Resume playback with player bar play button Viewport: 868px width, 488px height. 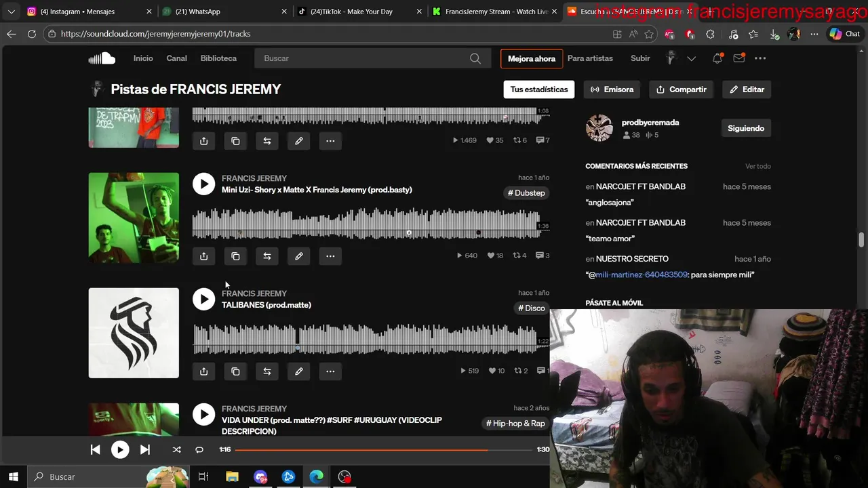click(x=120, y=449)
